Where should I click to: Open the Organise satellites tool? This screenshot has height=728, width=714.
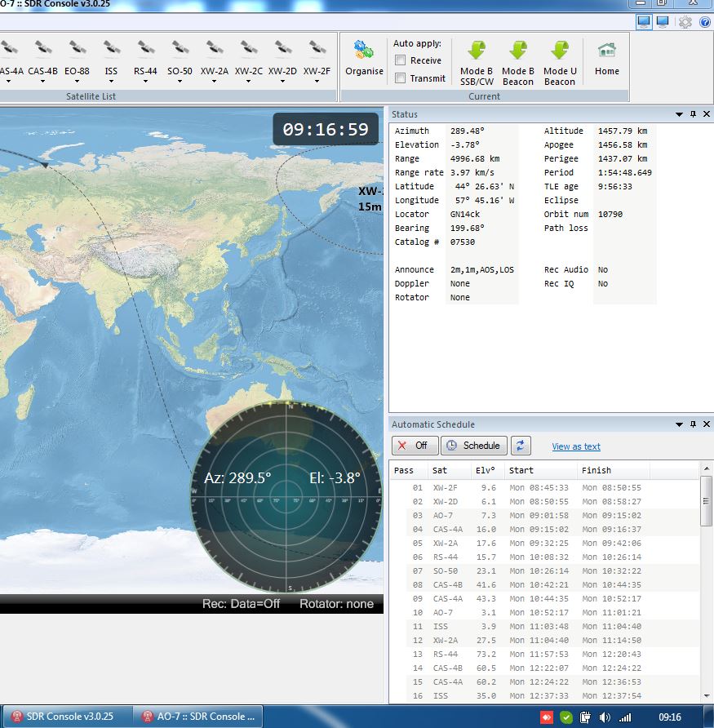[364, 57]
